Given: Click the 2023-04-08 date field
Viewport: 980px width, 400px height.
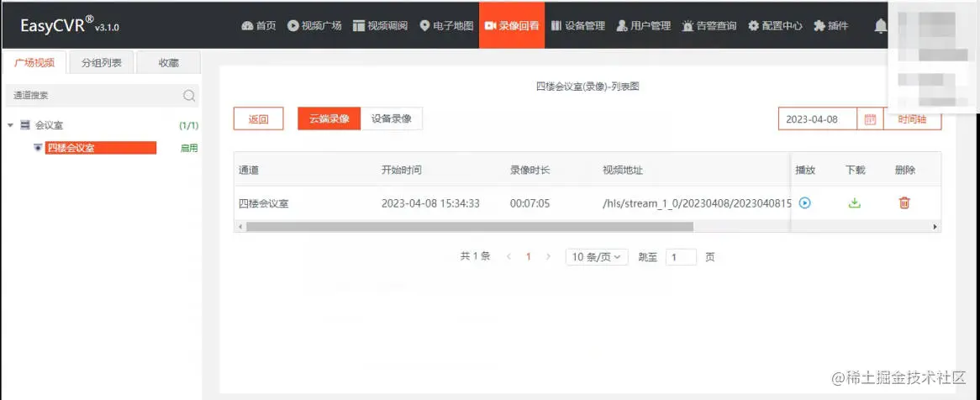Looking at the screenshot, I should pos(818,118).
